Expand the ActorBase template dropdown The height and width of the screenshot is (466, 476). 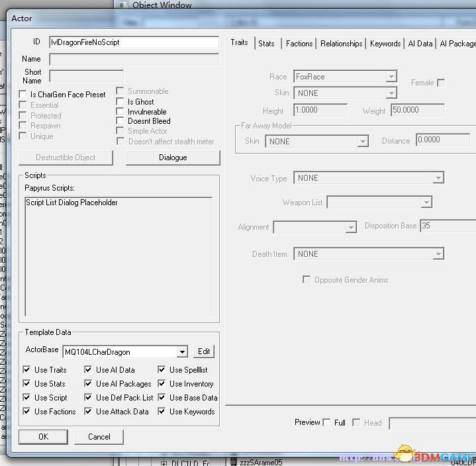coord(183,352)
